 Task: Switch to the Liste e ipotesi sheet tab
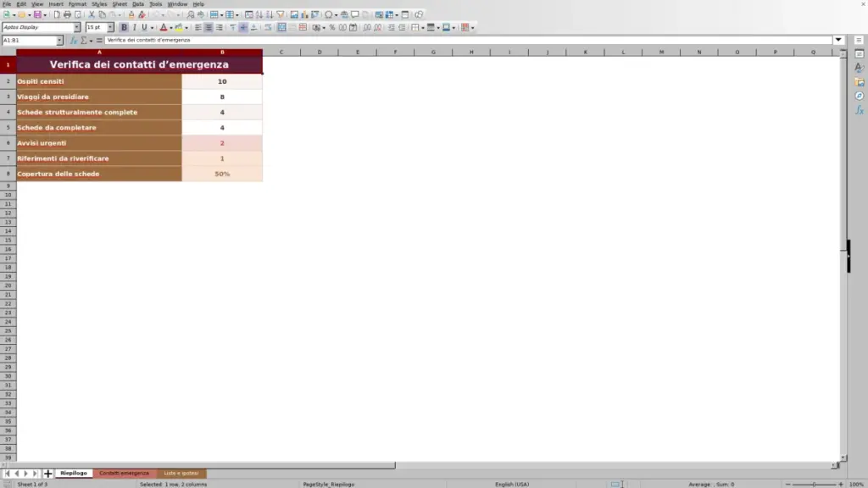[x=181, y=474]
